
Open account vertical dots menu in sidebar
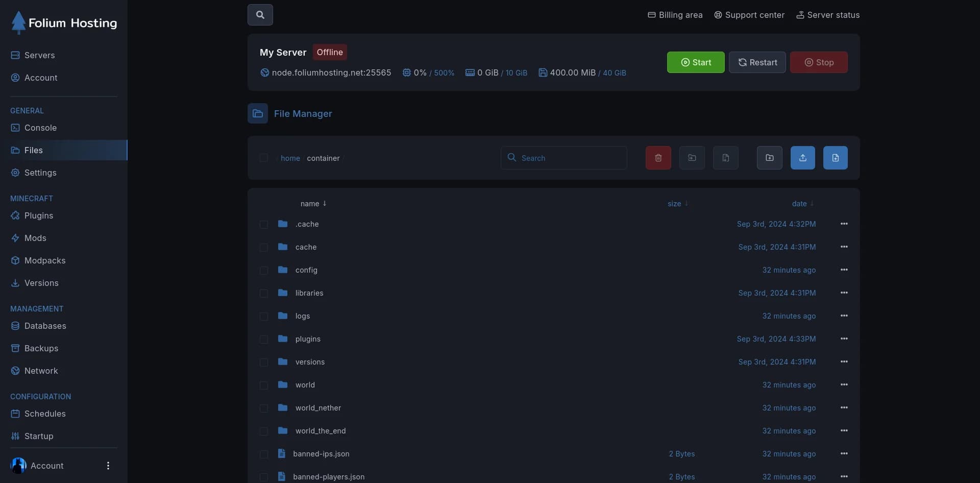click(108, 466)
